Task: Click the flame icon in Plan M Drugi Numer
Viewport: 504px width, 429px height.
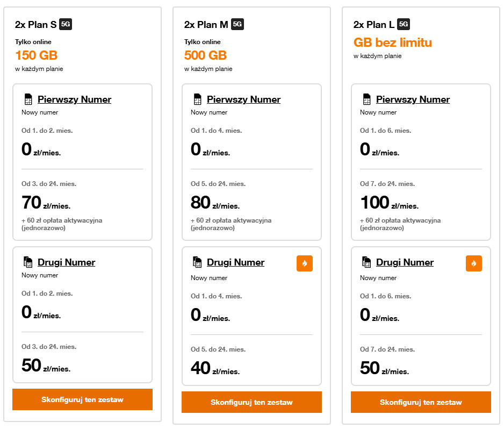Action: pyautogui.click(x=305, y=263)
